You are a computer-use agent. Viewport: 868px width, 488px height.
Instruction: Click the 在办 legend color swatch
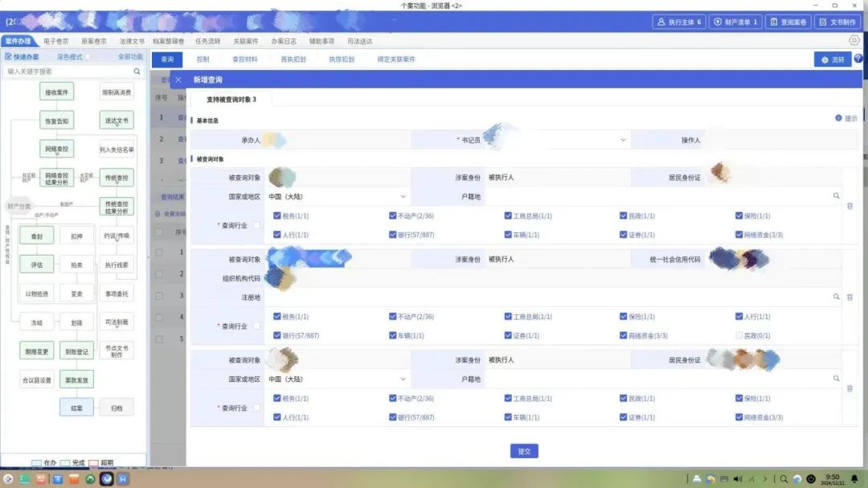click(36, 462)
